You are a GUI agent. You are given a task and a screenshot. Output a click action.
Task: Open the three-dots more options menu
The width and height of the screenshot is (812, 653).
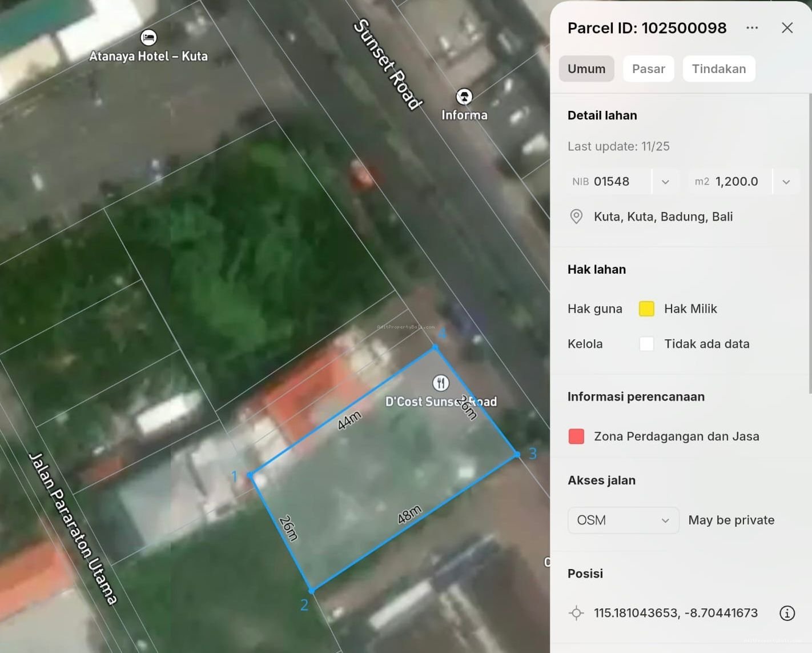coord(752,28)
